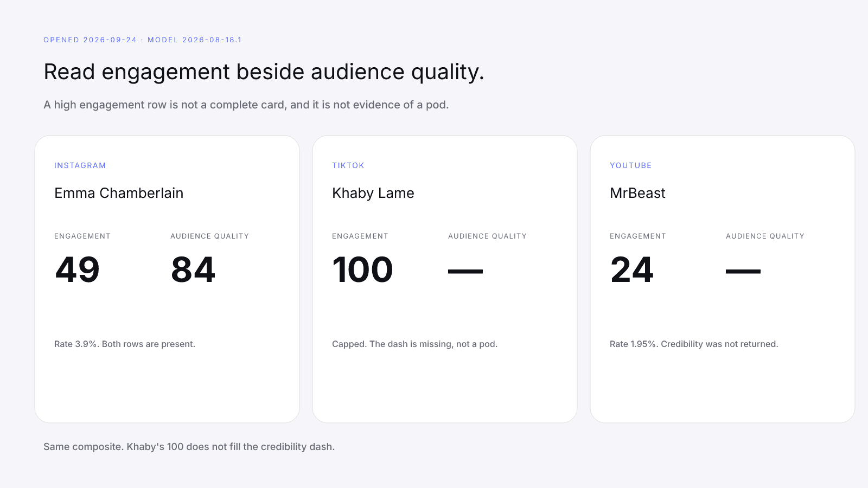Click the ENGAGEMENT label in the Instagram card
868x488 pixels.
point(82,236)
